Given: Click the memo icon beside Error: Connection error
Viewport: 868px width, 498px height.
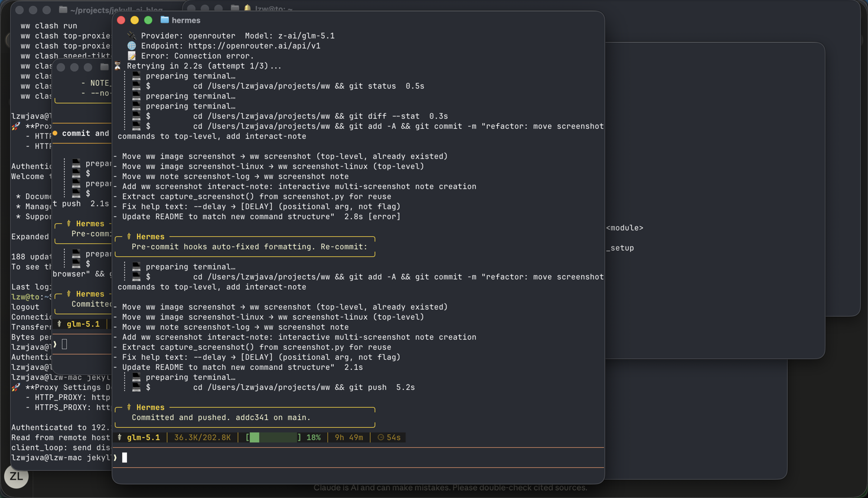Looking at the screenshot, I should [132, 56].
